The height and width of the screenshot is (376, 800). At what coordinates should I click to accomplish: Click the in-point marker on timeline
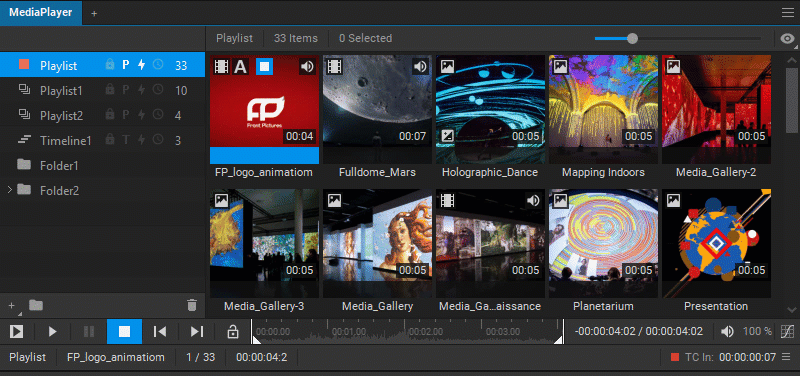257,340
